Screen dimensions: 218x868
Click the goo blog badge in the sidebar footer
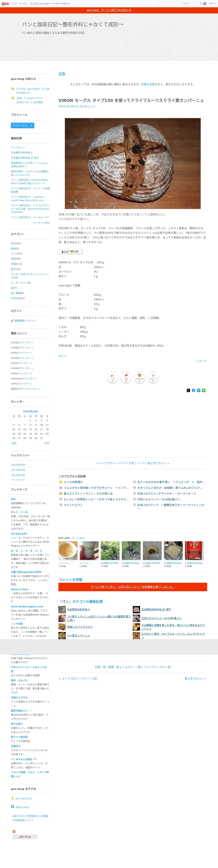25,837
